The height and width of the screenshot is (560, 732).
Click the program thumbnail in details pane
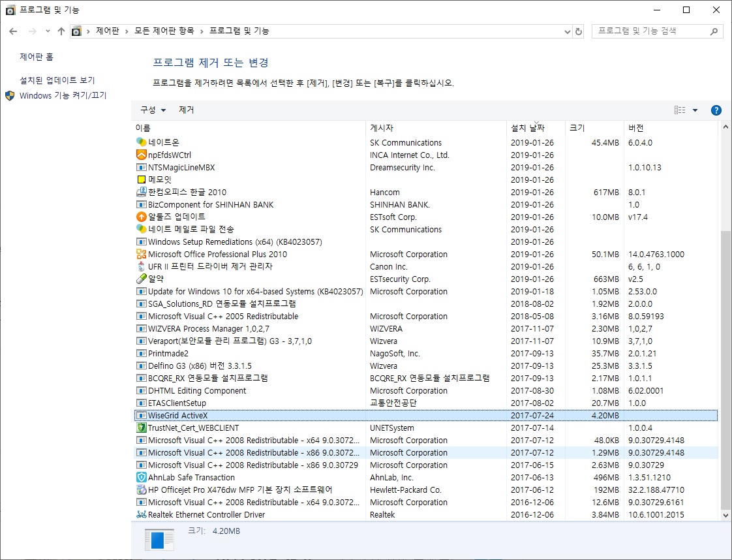(159, 540)
